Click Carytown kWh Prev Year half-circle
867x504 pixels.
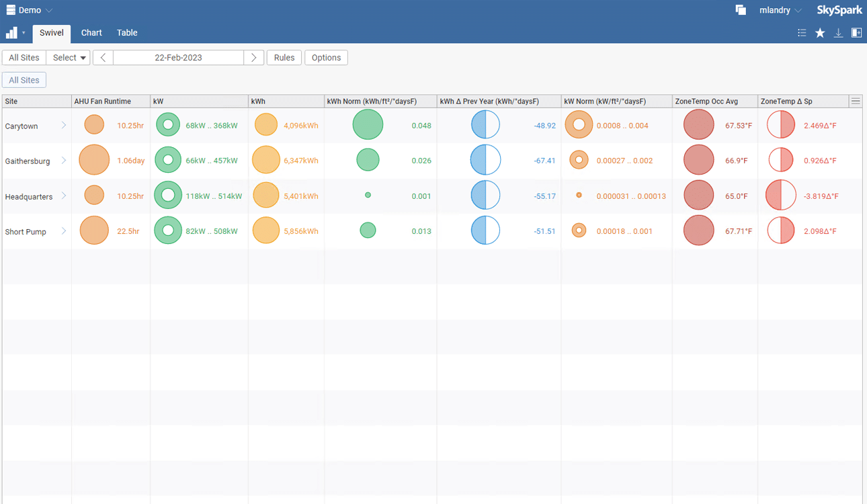[485, 125]
